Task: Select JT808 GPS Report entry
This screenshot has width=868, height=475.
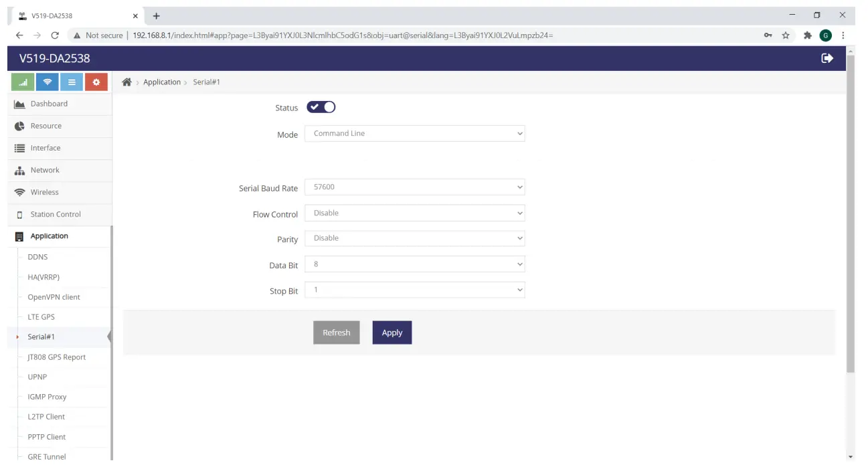Action: pyautogui.click(x=57, y=357)
